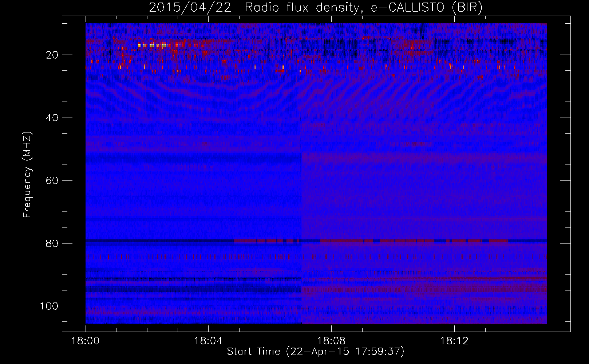Click the 18:04 time tick label
The height and width of the screenshot is (364, 589).
click(208, 341)
